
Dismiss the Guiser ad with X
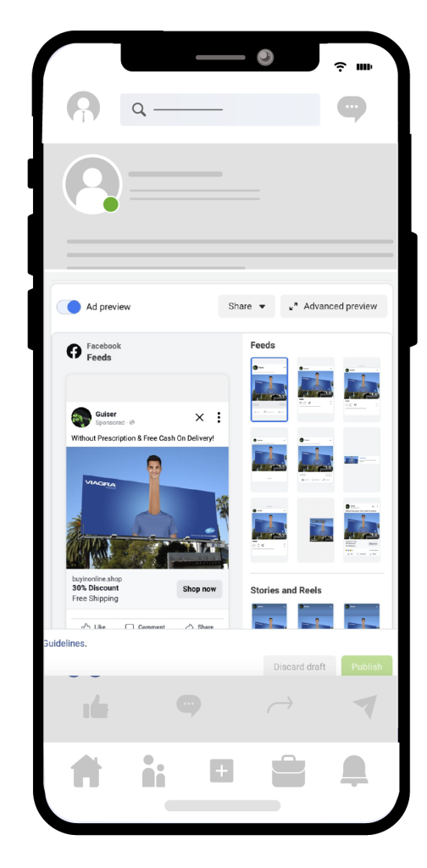point(200,417)
